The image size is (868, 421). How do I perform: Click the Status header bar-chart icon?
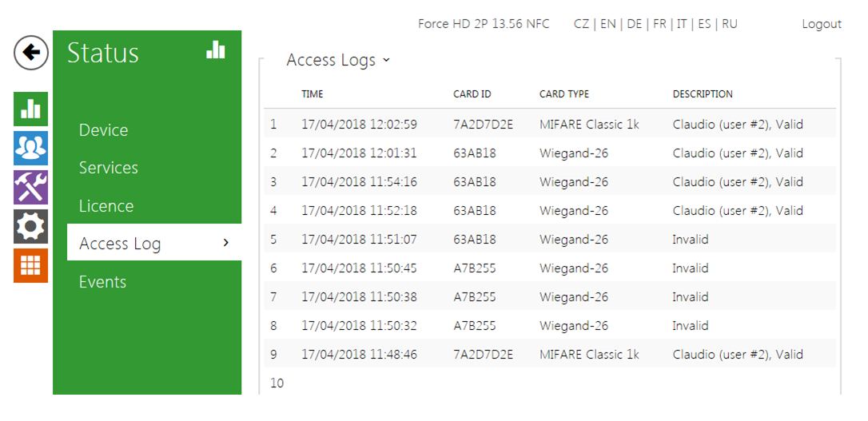click(x=216, y=50)
